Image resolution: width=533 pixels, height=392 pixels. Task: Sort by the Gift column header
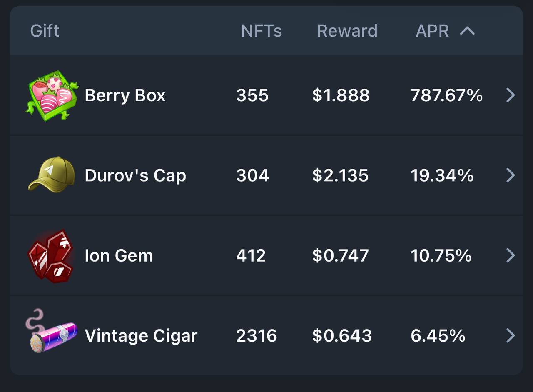click(45, 31)
